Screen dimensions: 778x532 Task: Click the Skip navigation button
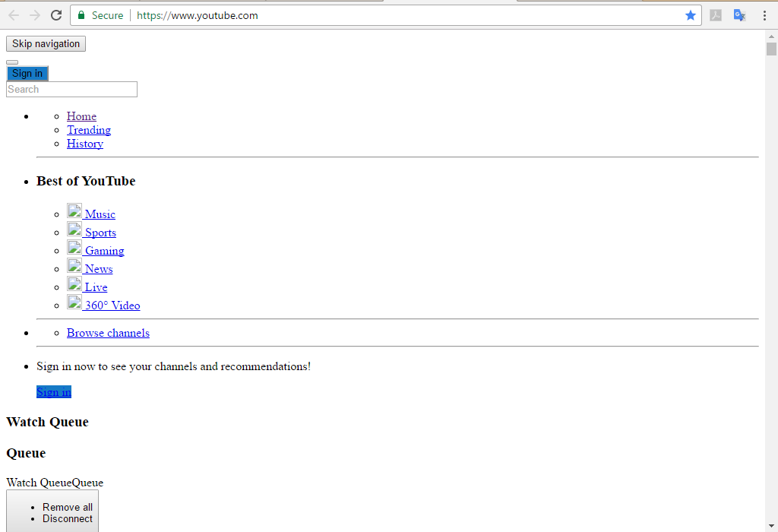click(x=46, y=43)
